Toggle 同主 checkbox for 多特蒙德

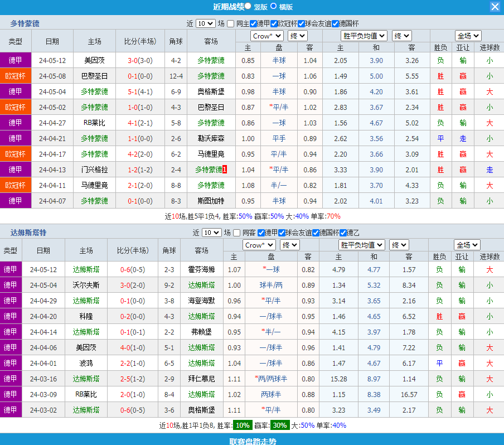[230, 24]
